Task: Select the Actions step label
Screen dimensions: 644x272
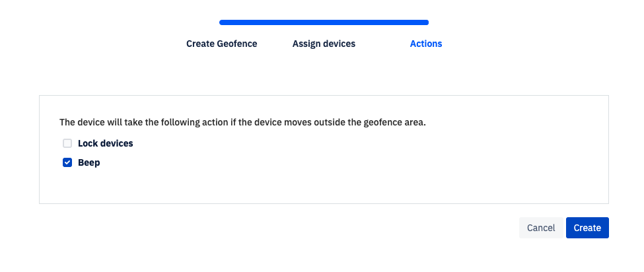Action: 426,44
